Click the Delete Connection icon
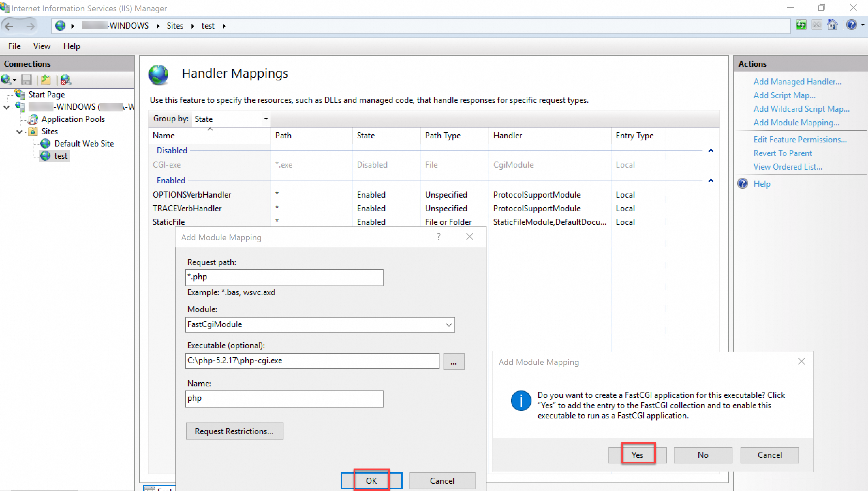 coord(65,80)
